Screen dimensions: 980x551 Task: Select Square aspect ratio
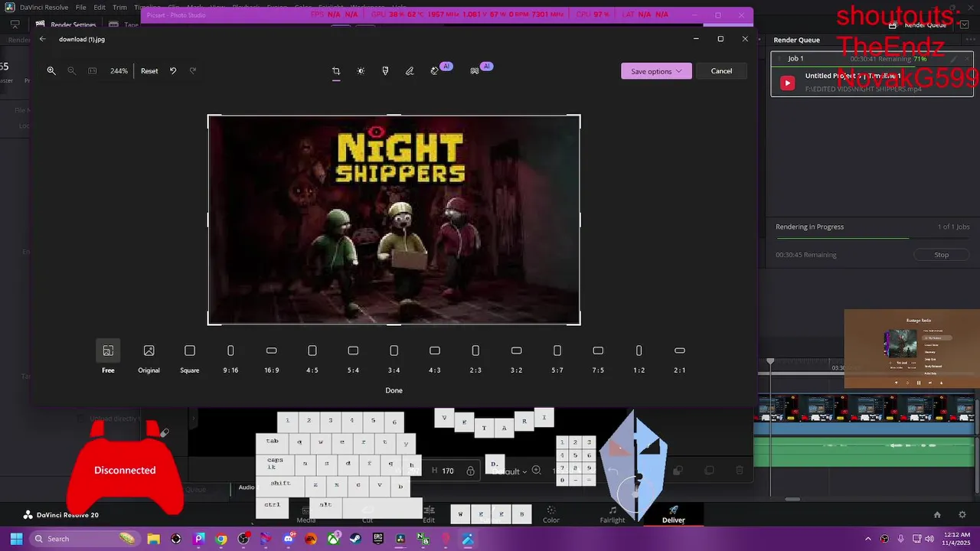[x=190, y=357]
